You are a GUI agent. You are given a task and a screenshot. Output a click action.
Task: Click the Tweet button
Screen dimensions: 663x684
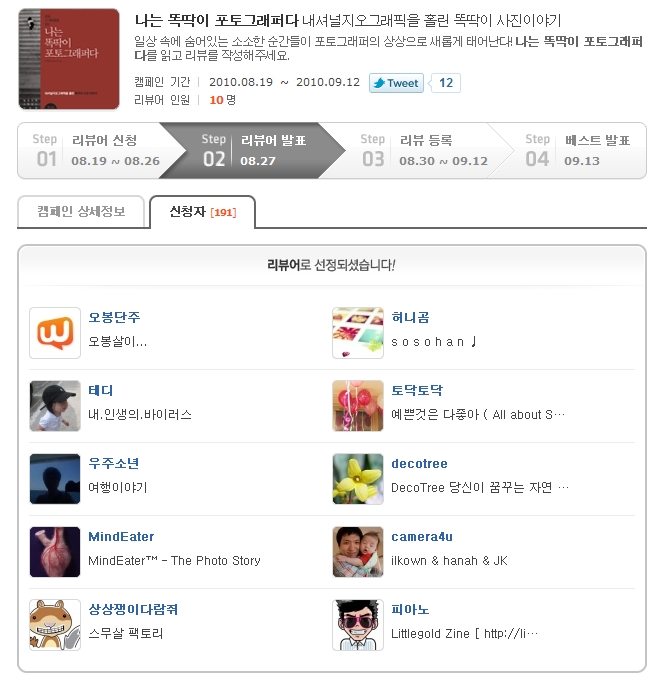pos(396,83)
